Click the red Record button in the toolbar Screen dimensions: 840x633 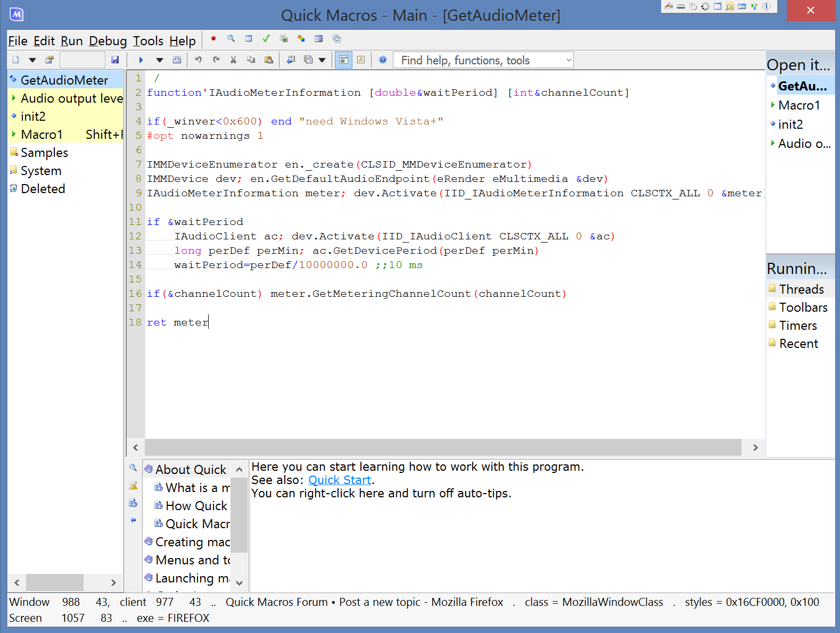[x=213, y=38]
